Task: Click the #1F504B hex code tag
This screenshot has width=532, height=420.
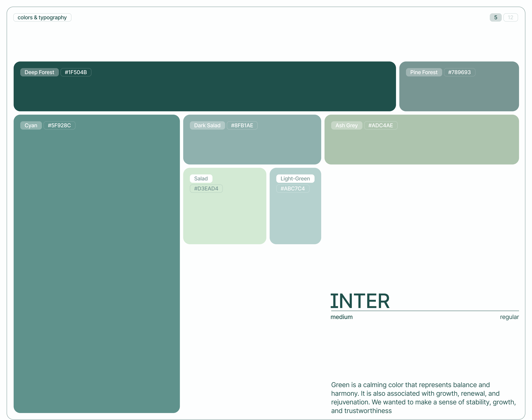Action: pos(76,72)
